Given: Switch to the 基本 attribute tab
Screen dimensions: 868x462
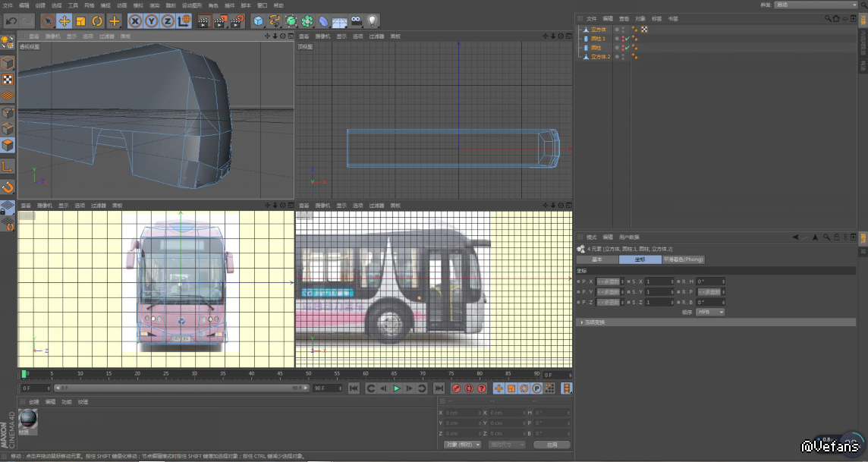Looking at the screenshot, I should [x=597, y=259].
